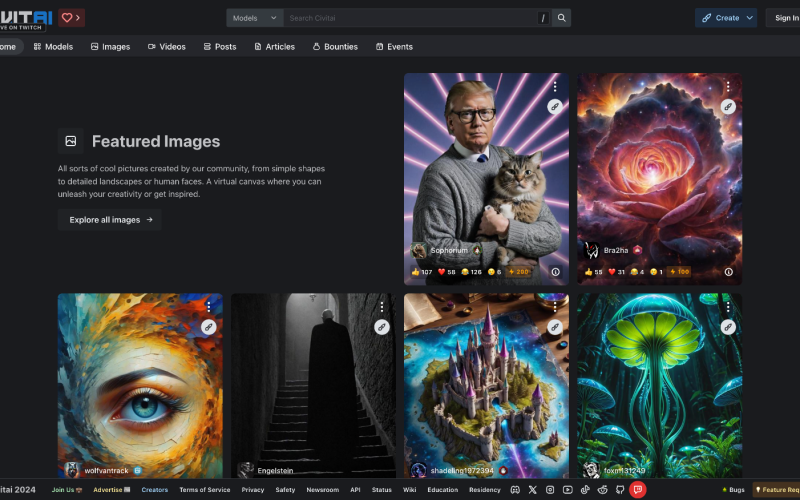Toggle cry reaction (1) on Bra2ha's image
Screen dimensions: 800x500
point(657,272)
